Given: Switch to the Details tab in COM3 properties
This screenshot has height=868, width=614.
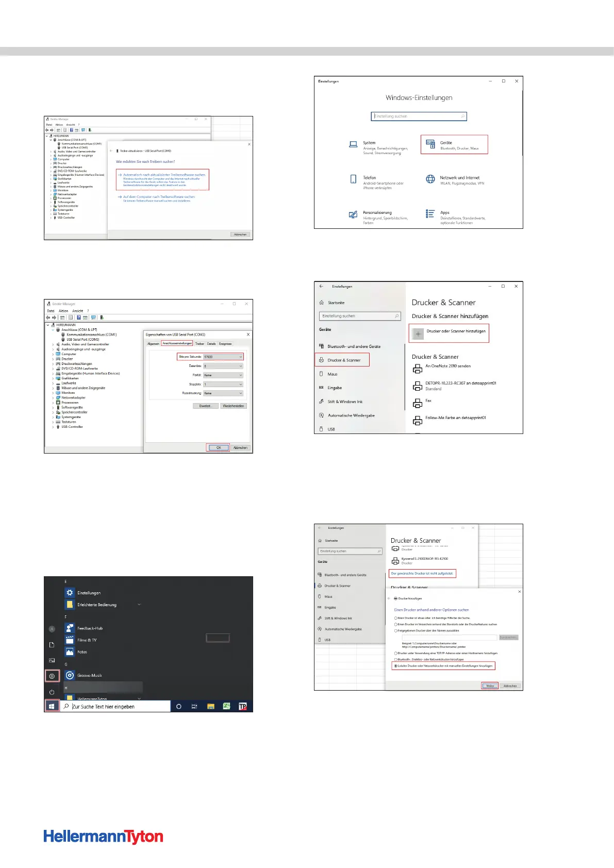Looking at the screenshot, I should [211, 343].
